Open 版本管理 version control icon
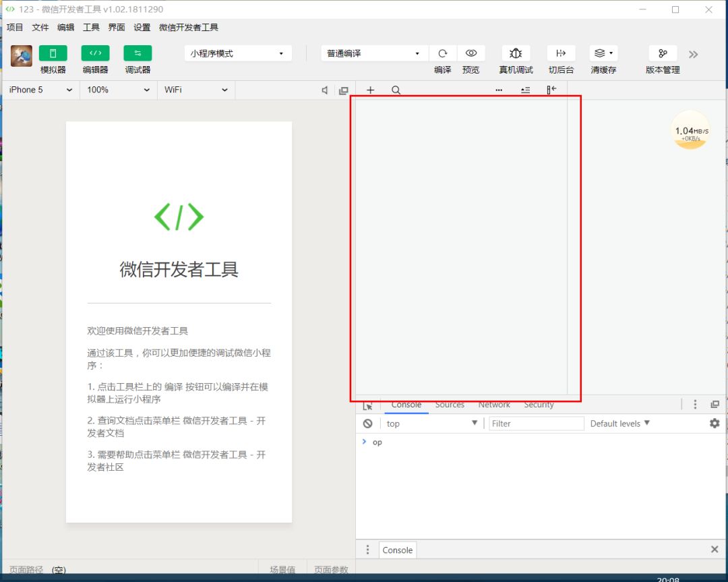The image size is (728, 582). 663,53
